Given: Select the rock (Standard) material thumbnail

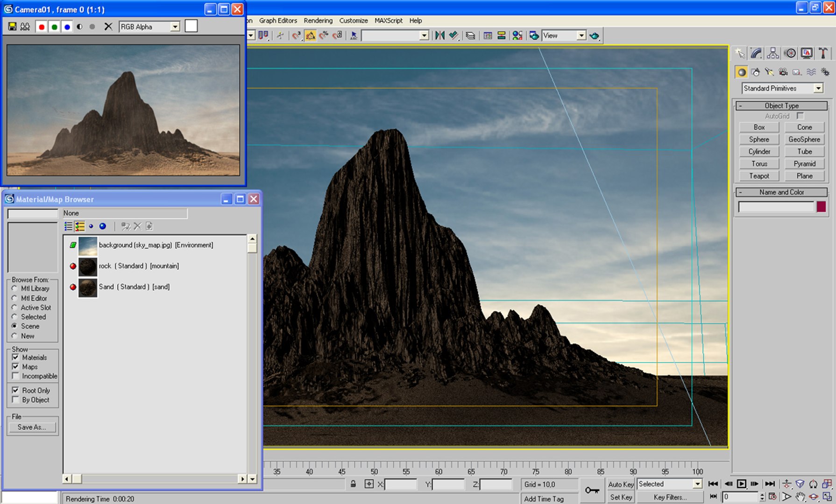Looking at the screenshot, I should click(x=88, y=266).
